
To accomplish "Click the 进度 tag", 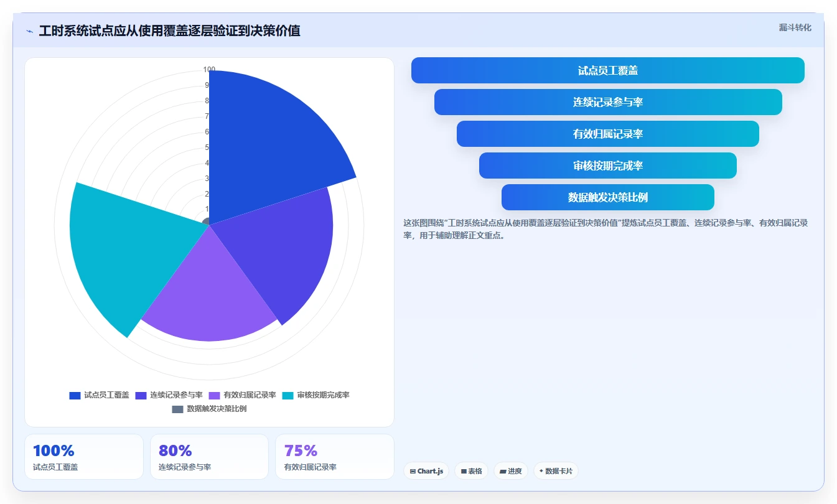I will (511, 471).
